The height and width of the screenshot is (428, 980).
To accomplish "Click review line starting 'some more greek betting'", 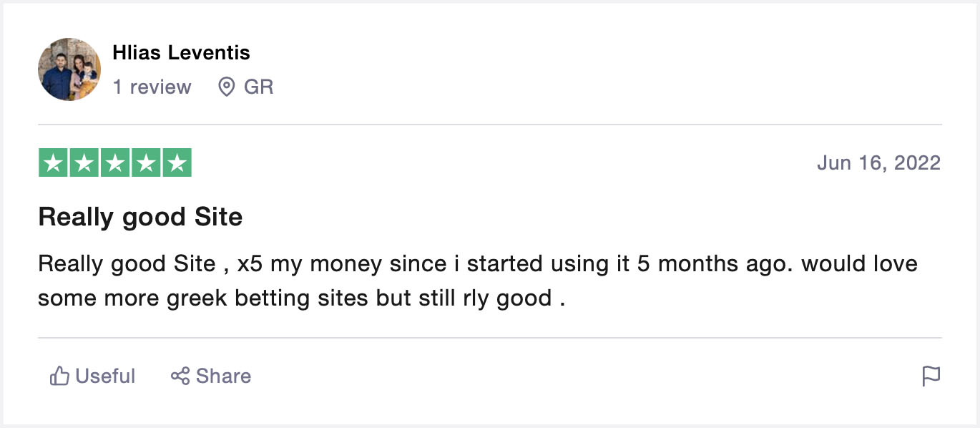I will 302,297.
